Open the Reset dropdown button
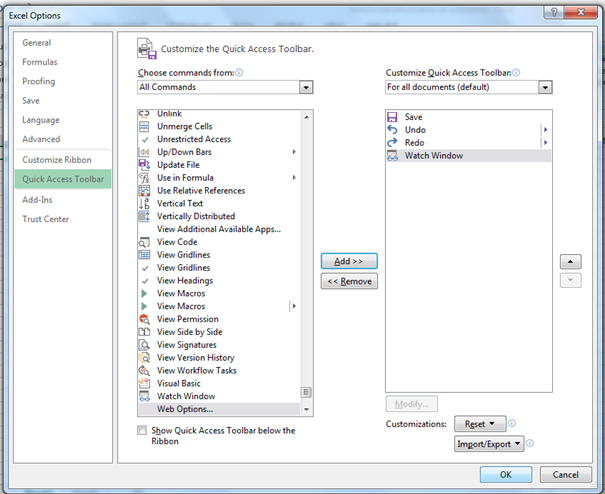605x494 pixels. point(480,424)
